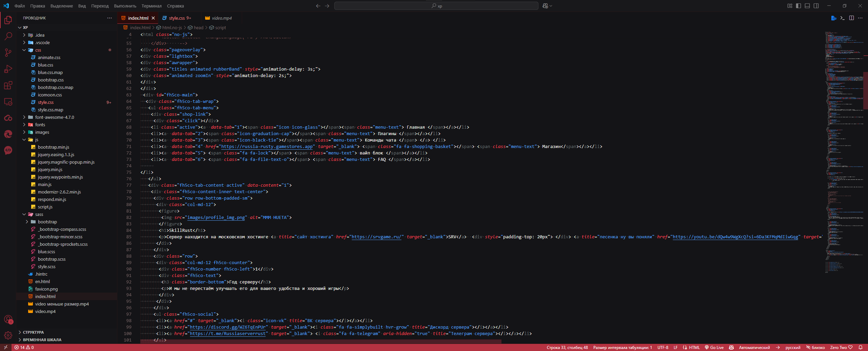Open the Search view in activity bar

click(x=8, y=36)
